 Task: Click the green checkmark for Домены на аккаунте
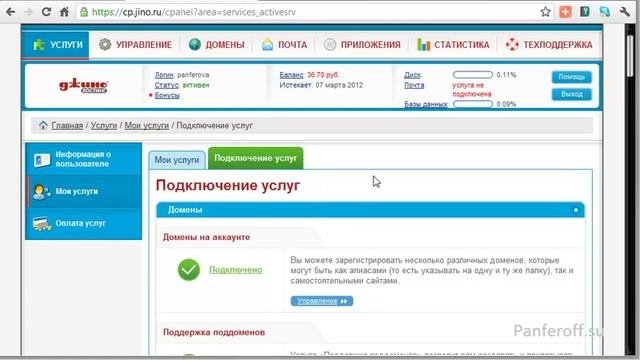pyautogui.click(x=189, y=270)
